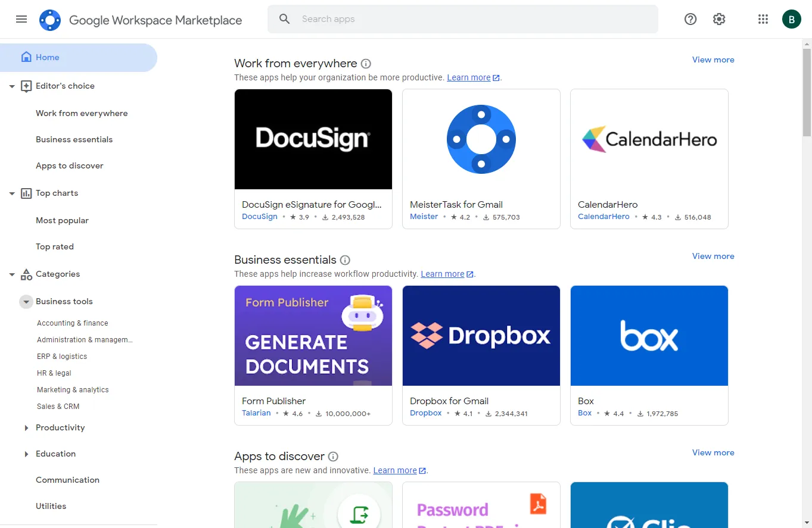The image size is (812, 528).
Task: Collapse the Top charts section
Action: (x=12, y=193)
